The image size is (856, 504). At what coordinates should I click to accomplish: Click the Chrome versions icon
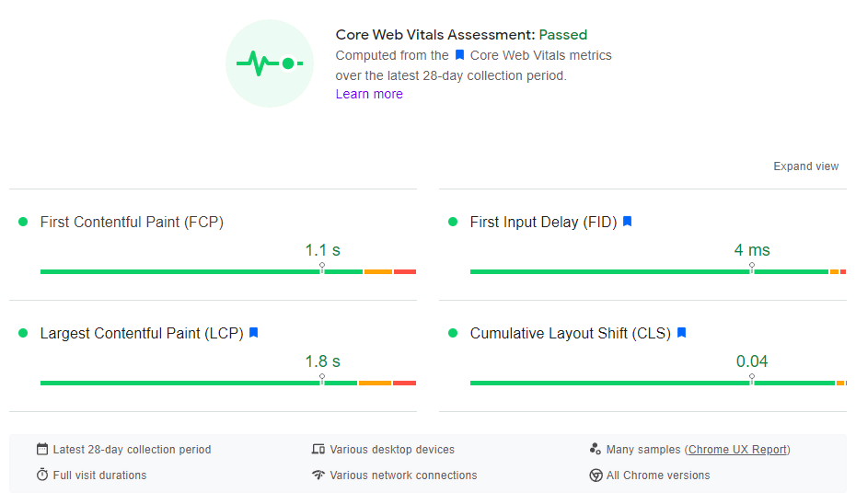(596, 475)
